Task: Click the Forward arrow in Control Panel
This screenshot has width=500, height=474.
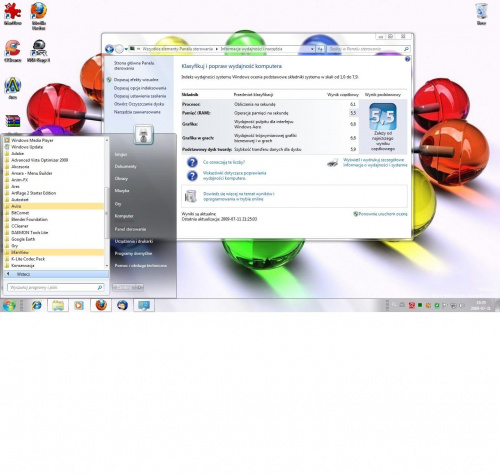Action: [119, 49]
